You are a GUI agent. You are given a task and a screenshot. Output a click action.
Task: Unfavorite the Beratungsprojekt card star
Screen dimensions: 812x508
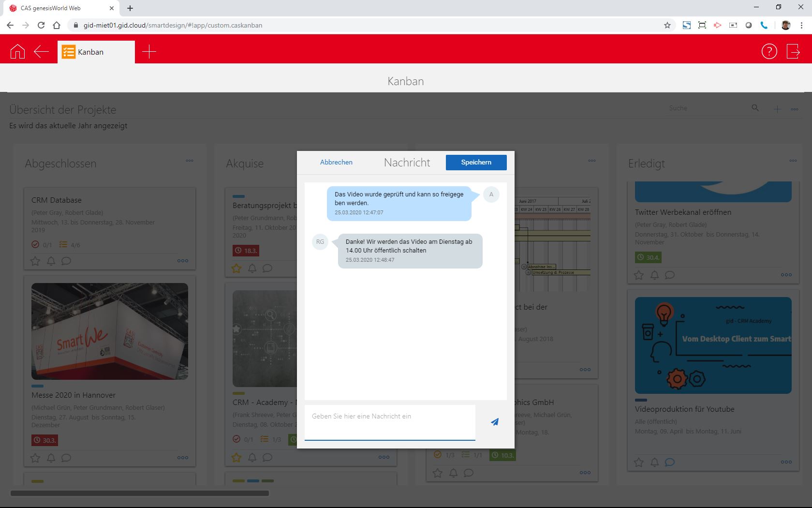[x=236, y=268]
